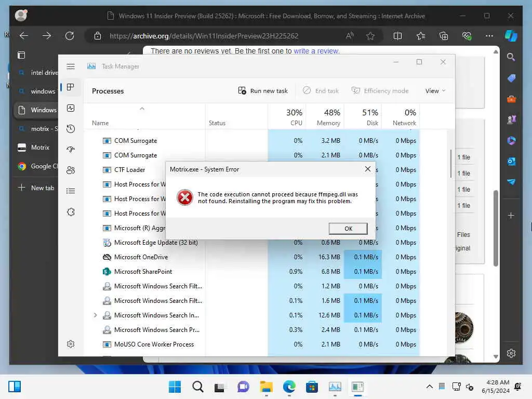Toggle Edge vertical tabs pane icon

pos(21,55)
